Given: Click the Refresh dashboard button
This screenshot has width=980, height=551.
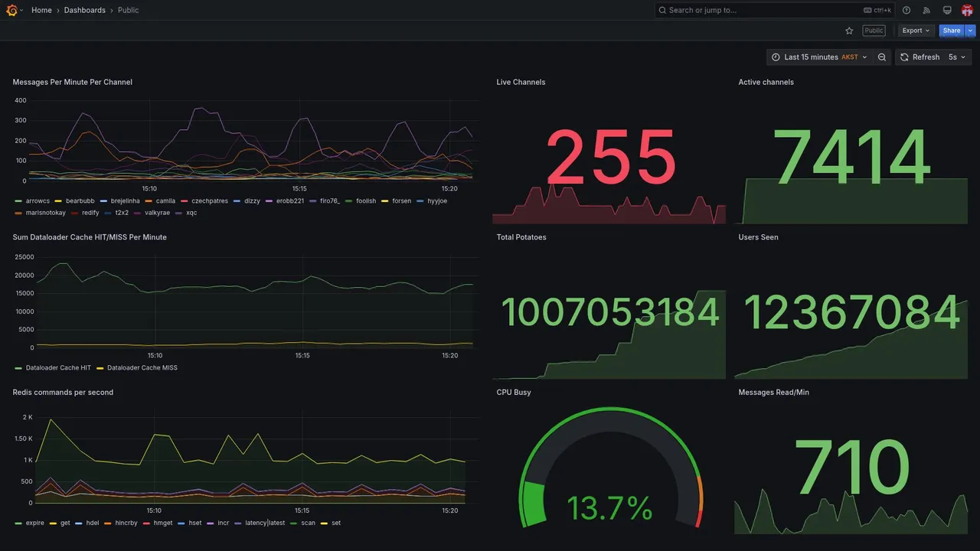Looking at the screenshot, I should click(920, 57).
